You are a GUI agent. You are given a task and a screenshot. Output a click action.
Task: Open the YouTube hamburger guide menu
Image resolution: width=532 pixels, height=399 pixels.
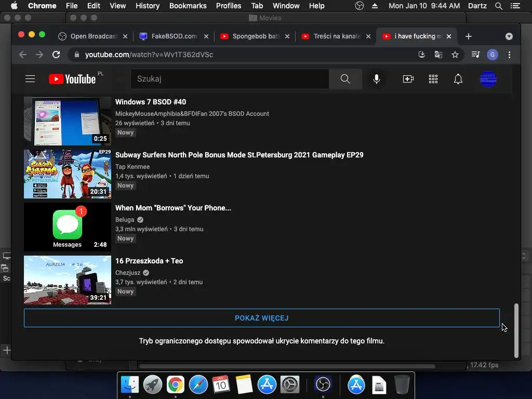(30, 79)
